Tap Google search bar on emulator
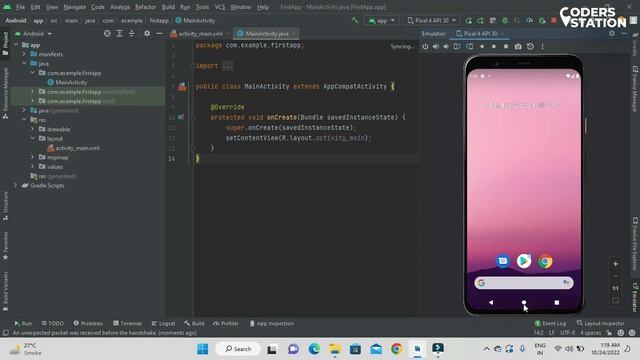The height and width of the screenshot is (360, 640). pyautogui.click(x=524, y=283)
